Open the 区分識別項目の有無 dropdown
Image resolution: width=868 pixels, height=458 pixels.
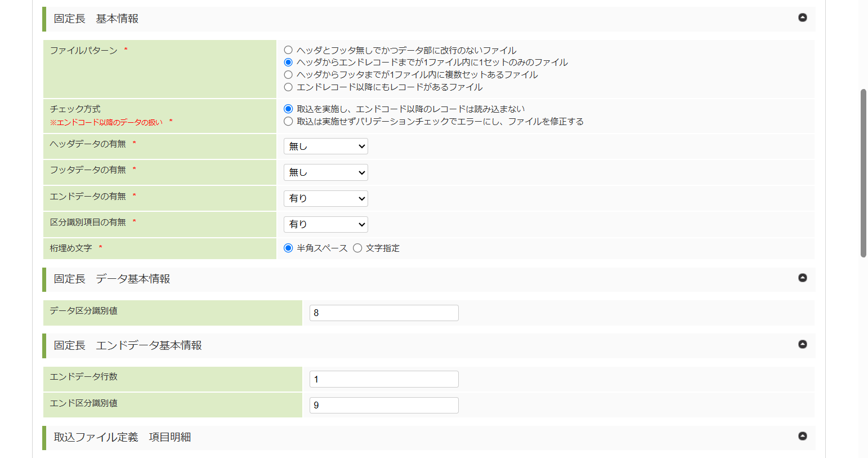point(325,224)
